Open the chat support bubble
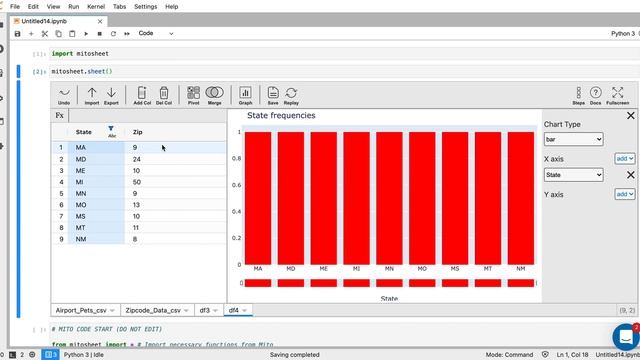This screenshot has height=360, width=640. point(626,337)
